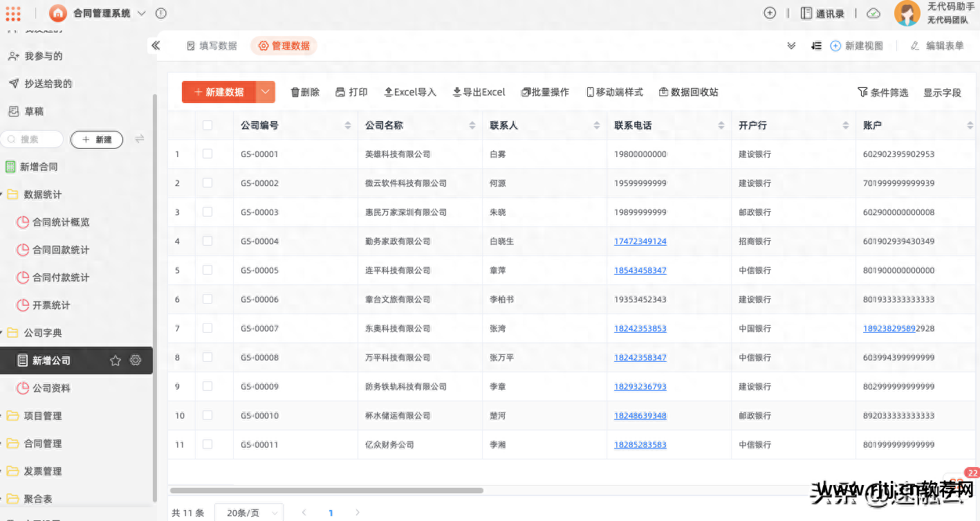The height and width of the screenshot is (521, 980).
Task: Click the 打印 printer icon
Action: pos(340,92)
